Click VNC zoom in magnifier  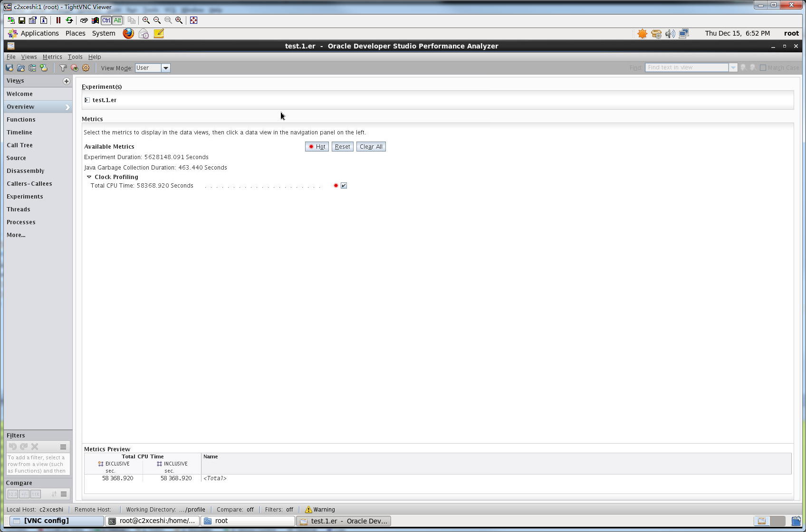tap(146, 20)
